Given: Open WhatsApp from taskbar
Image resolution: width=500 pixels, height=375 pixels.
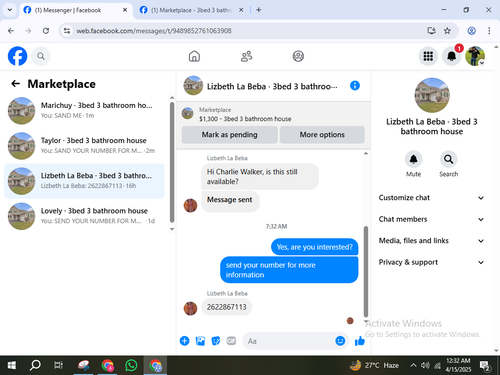Looking at the screenshot, I should point(131,365).
